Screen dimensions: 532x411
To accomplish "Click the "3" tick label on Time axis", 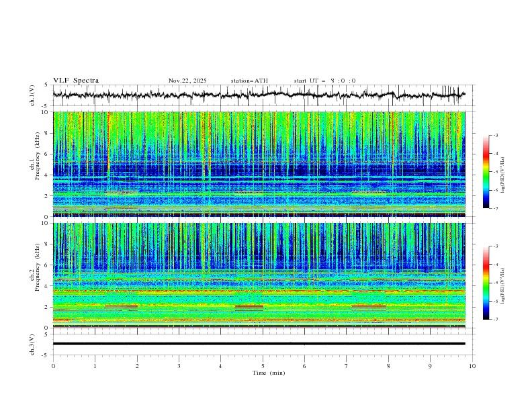I will click(179, 366).
